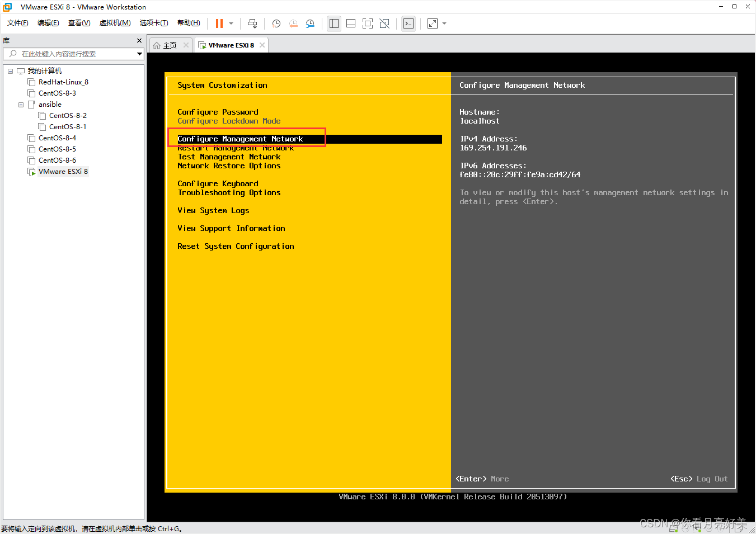756x534 pixels.
Task: Collapse the ansible folder node
Action: [x=21, y=105]
